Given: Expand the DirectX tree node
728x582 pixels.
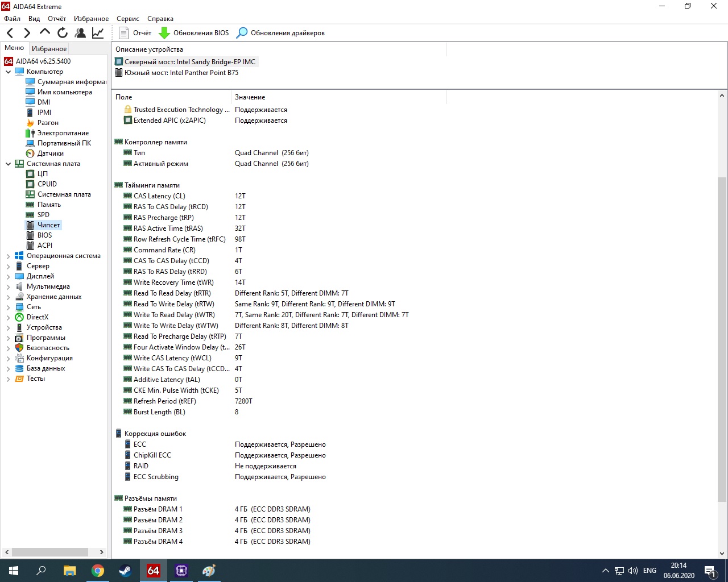Looking at the screenshot, I should 8,317.
